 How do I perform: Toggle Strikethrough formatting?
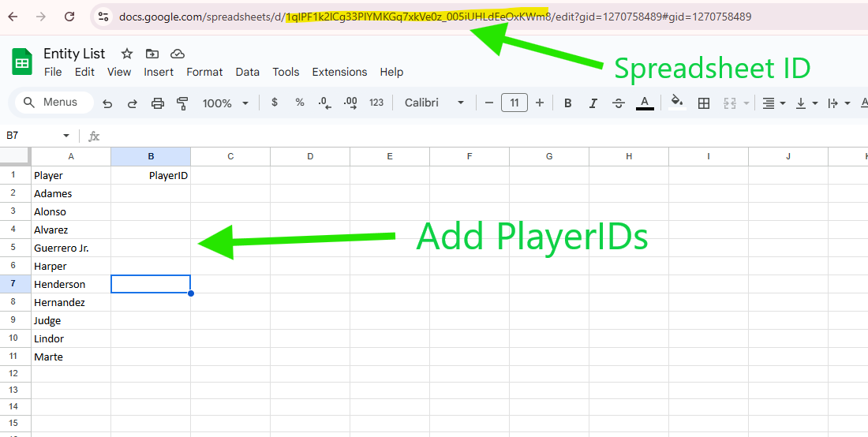(619, 103)
